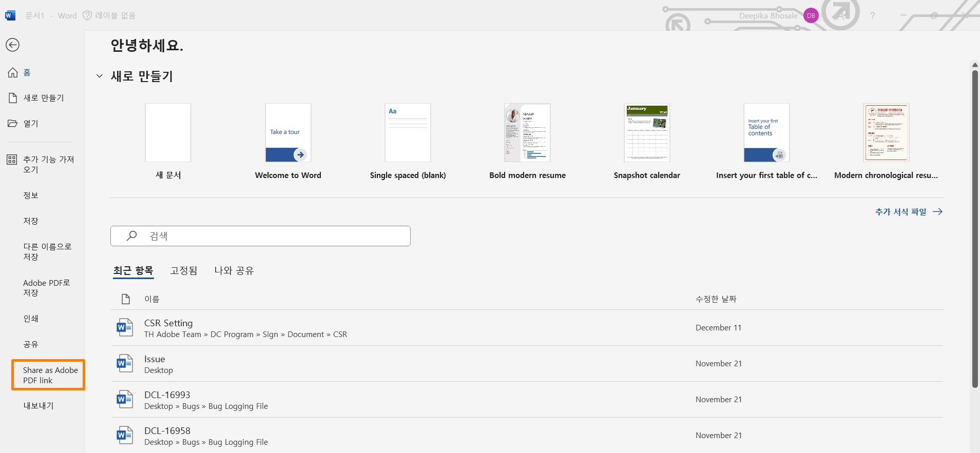Image resolution: width=980 pixels, height=453 pixels.
Task: Click December 11 date of CSR Setting
Action: (718, 328)
